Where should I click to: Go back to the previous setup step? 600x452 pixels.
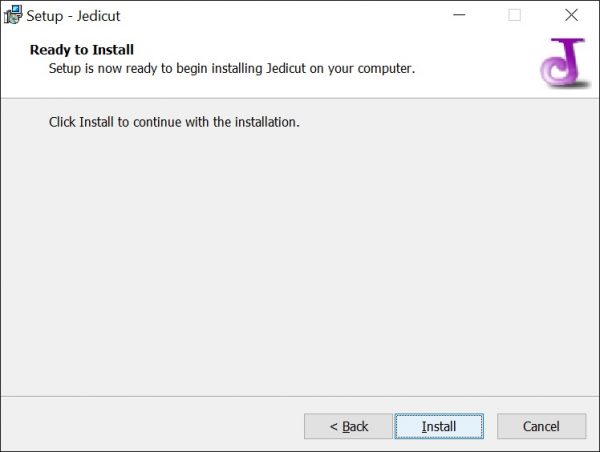point(348,426)
